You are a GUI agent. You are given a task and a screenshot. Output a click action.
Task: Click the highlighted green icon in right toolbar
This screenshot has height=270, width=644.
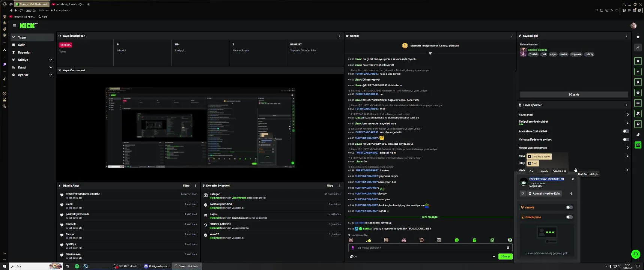[x=638, y=145]
